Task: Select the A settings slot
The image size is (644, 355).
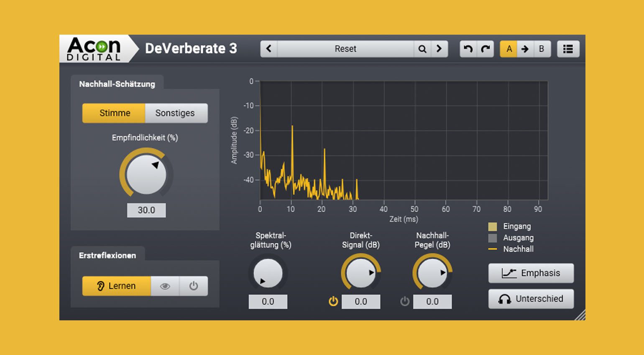Action: [509, 49]
